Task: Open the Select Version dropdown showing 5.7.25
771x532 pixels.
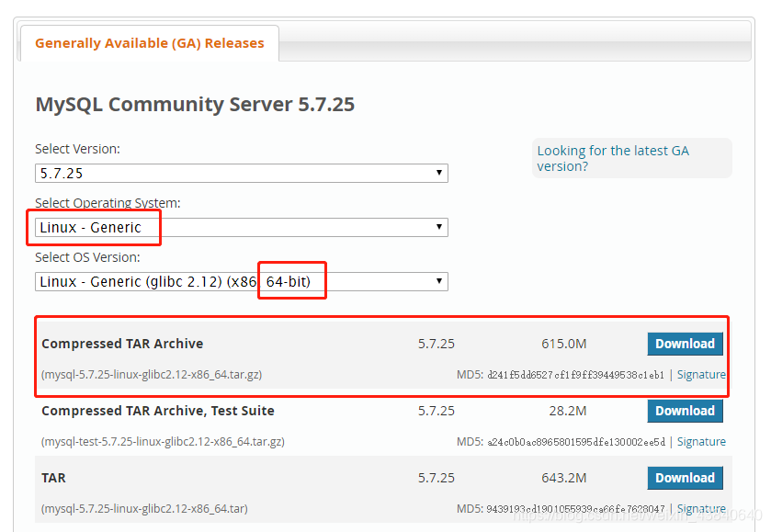Action: pos(242,173)
